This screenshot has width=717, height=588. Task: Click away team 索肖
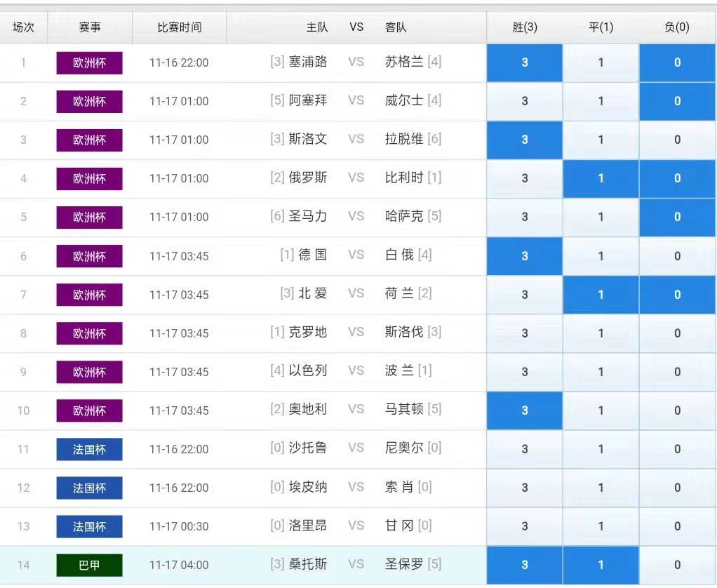[399, 487]
